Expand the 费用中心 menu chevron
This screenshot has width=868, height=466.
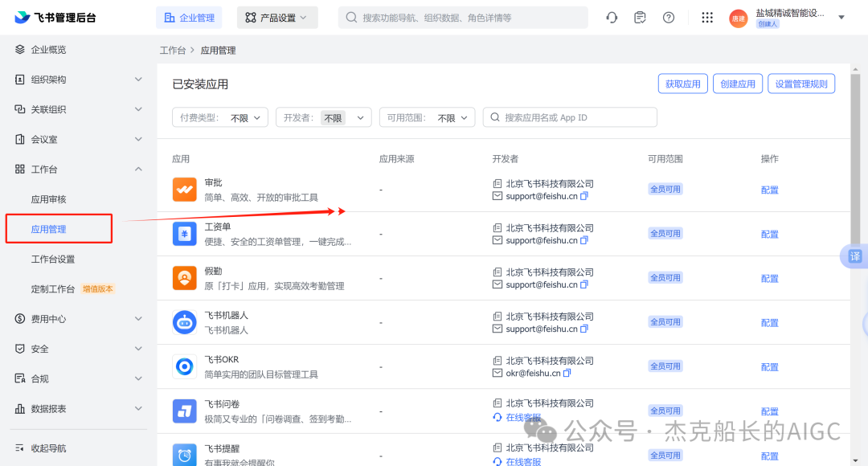138,319
